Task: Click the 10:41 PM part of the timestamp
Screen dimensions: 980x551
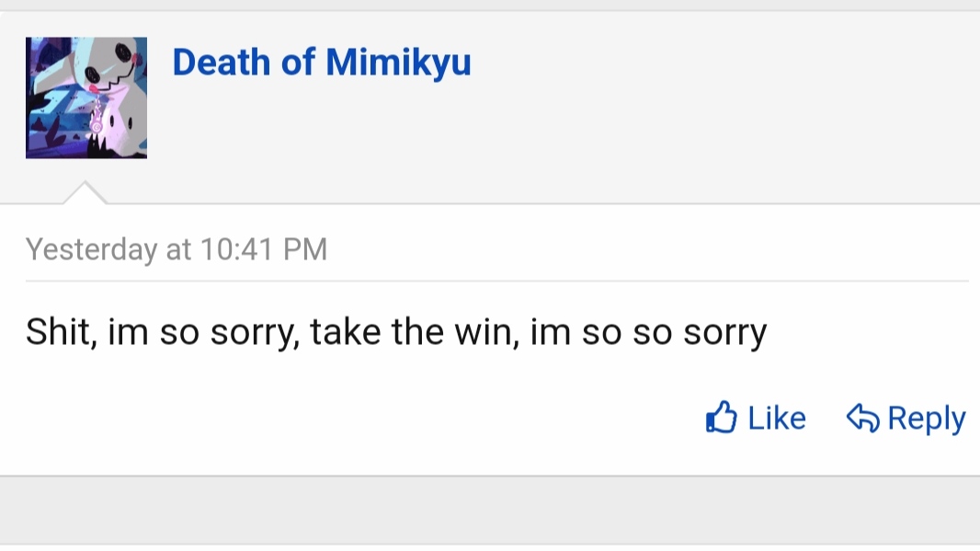Action: [x=264, y=249]
